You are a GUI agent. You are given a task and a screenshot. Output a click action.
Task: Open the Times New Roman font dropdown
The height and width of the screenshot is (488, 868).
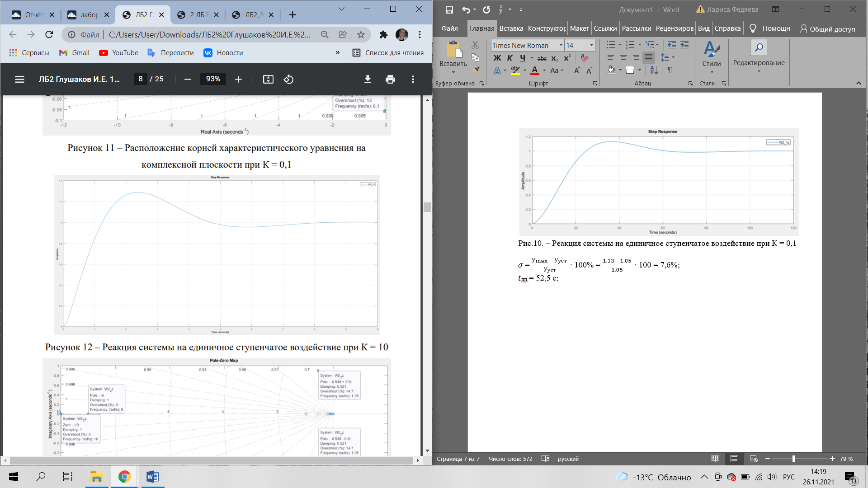click(x=561, y=45)
